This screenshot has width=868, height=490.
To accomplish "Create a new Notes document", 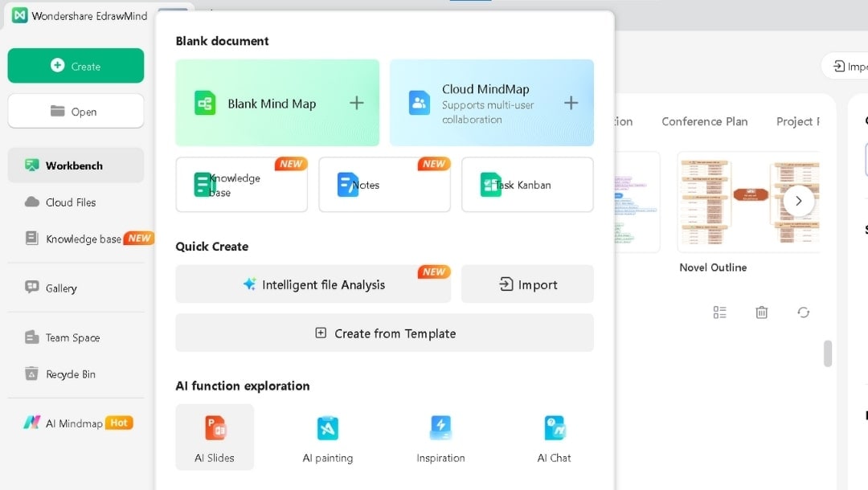I will tap(384, 185).
